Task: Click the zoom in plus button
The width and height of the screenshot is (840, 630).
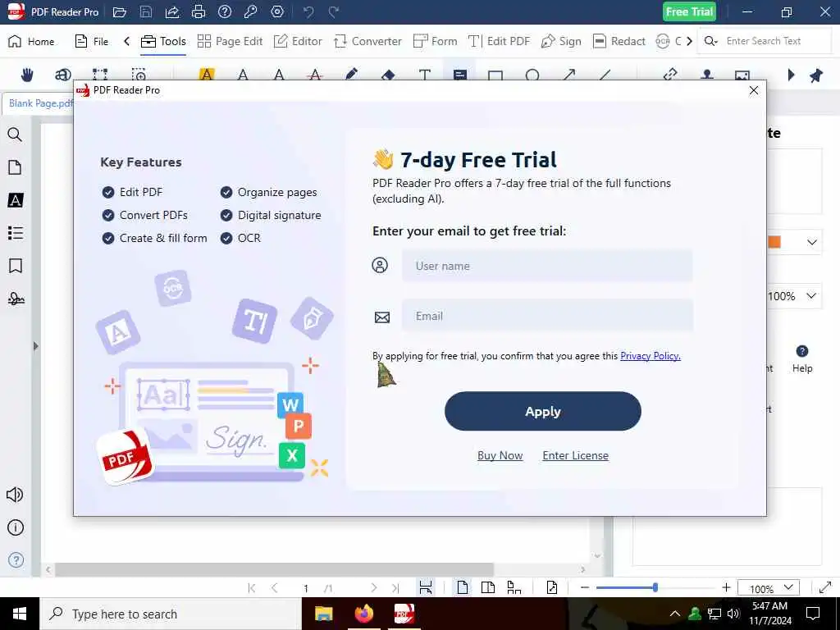Action: 726,587
